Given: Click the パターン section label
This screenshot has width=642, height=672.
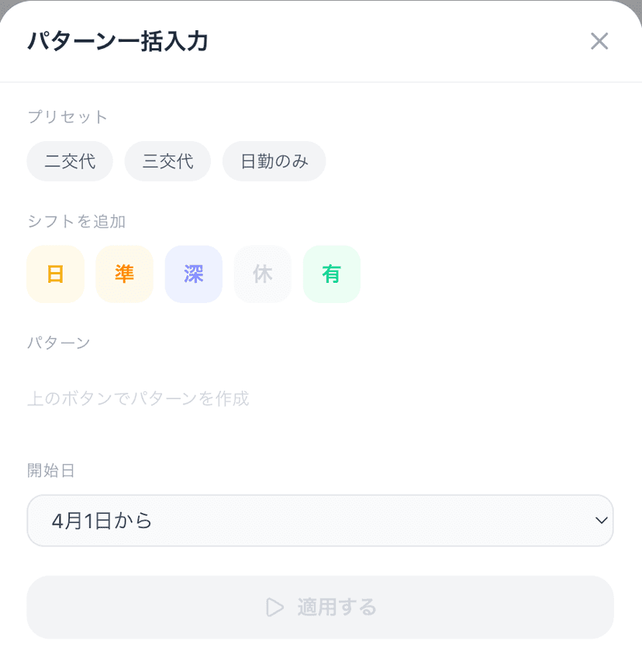Looking at the screenshot, I should [59, 343].
